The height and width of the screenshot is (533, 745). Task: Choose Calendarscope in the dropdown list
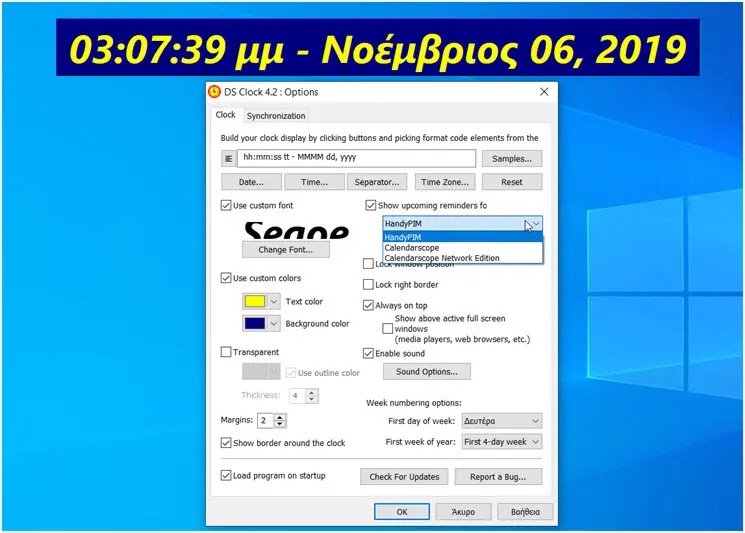point(462,247)
